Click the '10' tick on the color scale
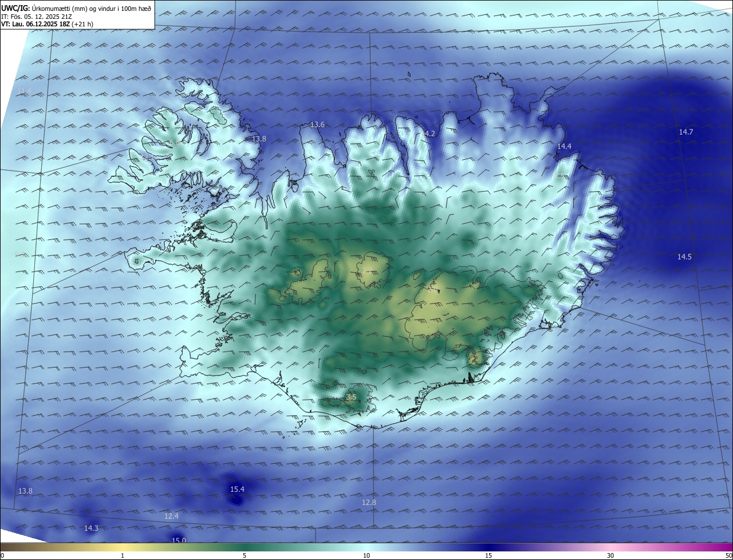Image resolution: width=733 pixels, height=560 pixels. [366, 555]
